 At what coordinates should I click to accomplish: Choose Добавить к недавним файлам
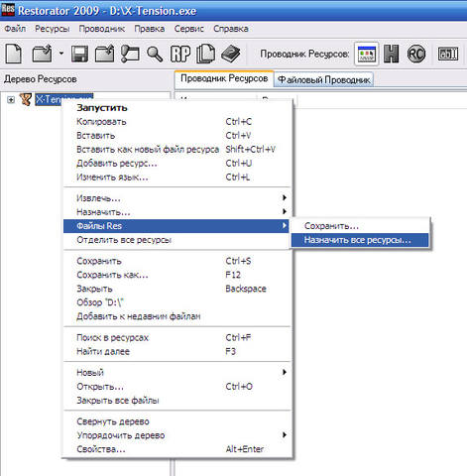177,316
